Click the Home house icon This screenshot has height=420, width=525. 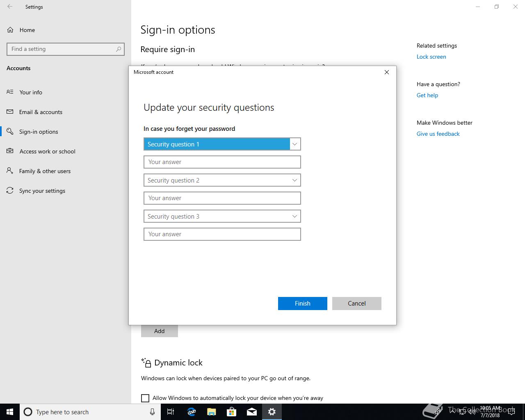pos(10,30)
